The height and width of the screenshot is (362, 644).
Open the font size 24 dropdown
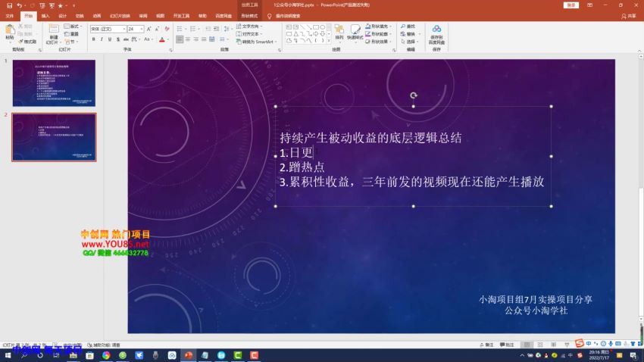(x=142, y=29)
